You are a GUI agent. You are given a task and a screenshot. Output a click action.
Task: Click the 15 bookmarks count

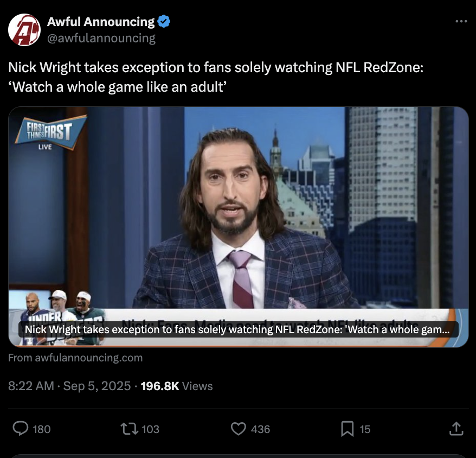pyautogui.click(x=365, y=429)
